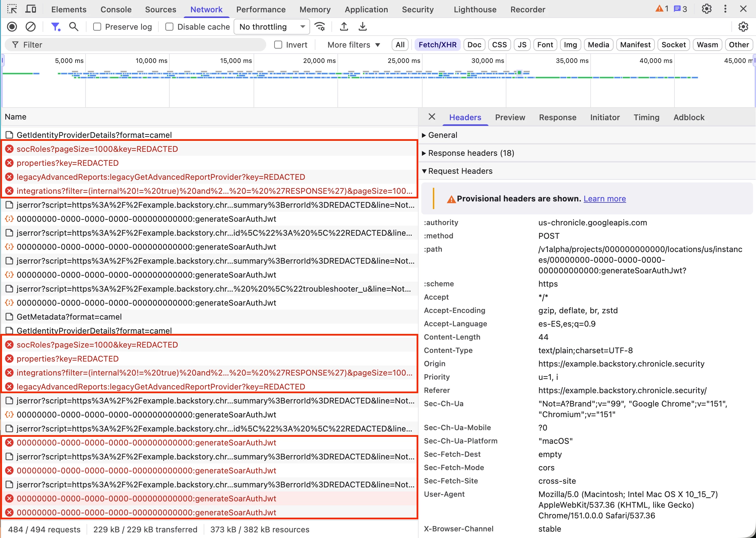
Task: Show the warning count indicator
Action: 662,9
